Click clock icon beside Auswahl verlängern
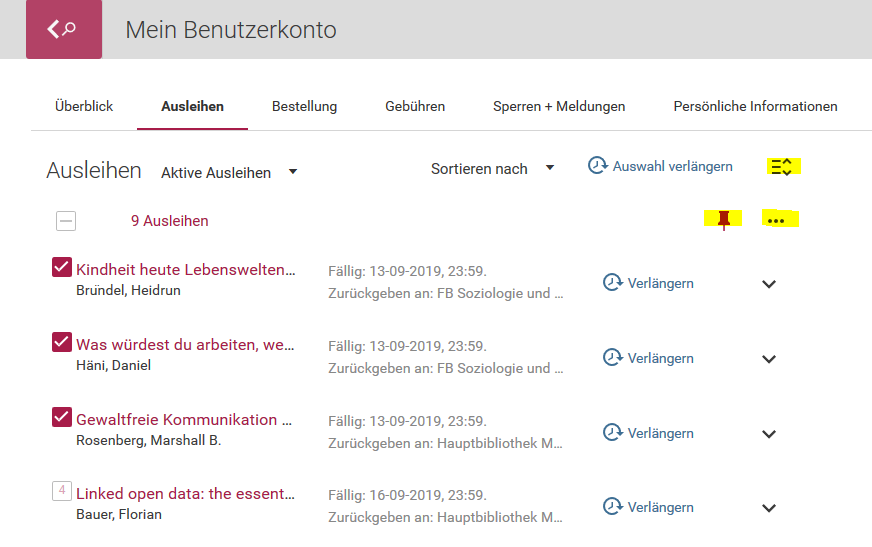Screen dimensions: 872x547 pos(598,166)
